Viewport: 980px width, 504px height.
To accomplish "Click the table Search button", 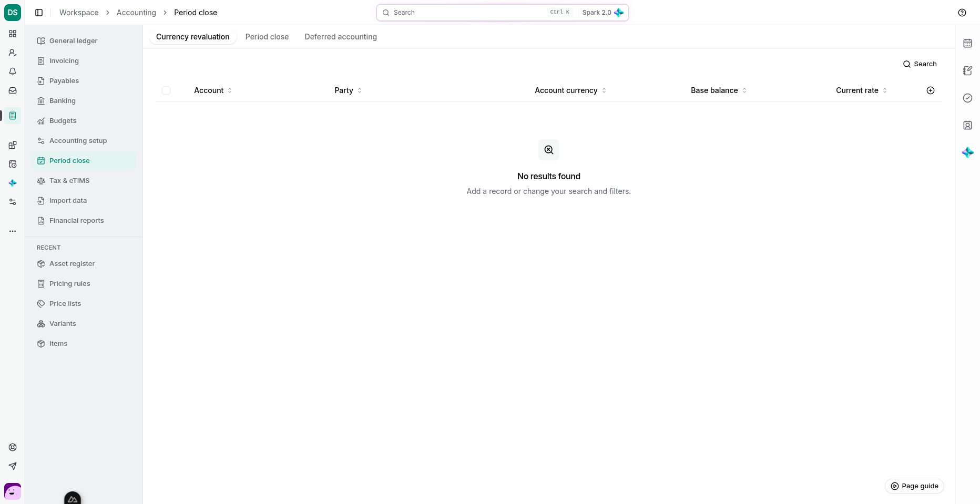I will click(x=920, y=64).
